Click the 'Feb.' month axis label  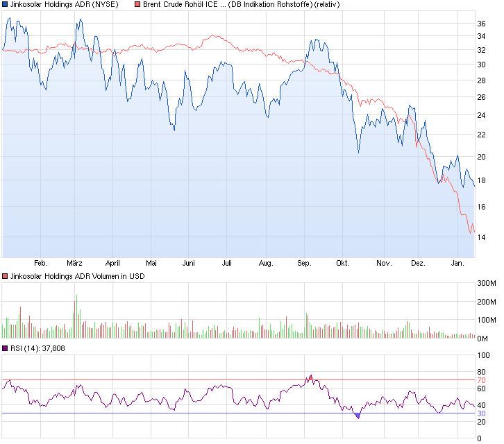click(x=41, y=263)
